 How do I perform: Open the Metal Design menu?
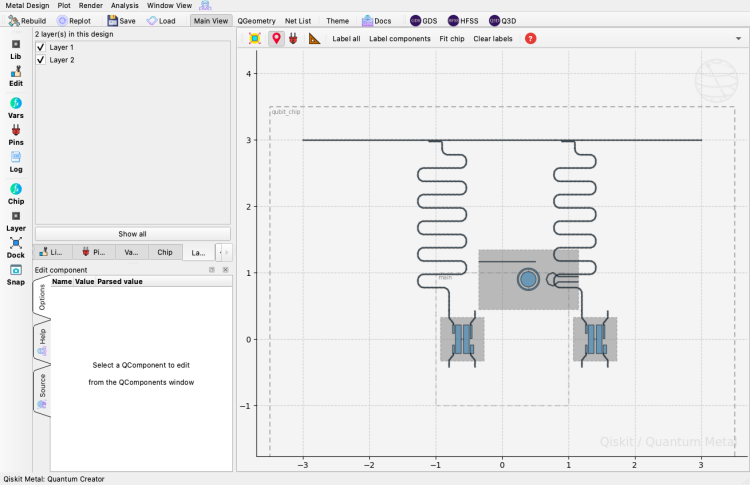click(x=27, y=6)
